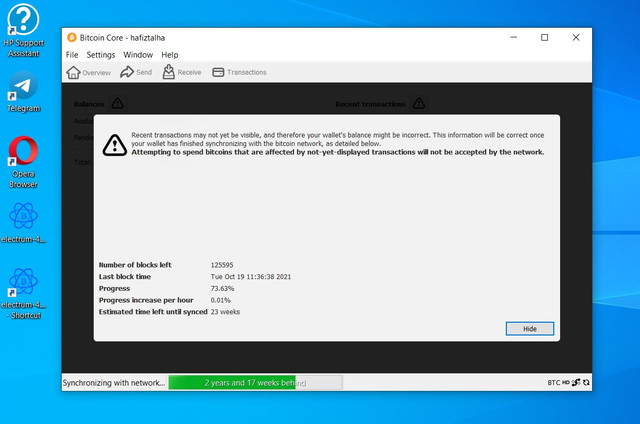
Task: Click the HD wallet status icon
Action: [x=565, y=383]
